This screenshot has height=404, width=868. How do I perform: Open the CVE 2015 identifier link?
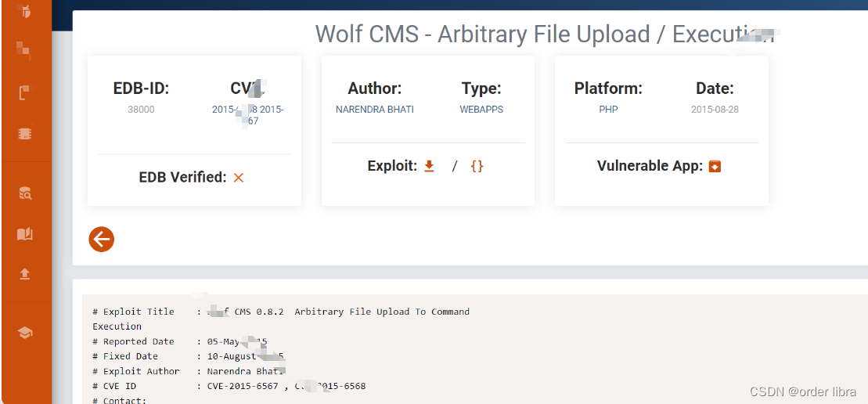[248, 115]
